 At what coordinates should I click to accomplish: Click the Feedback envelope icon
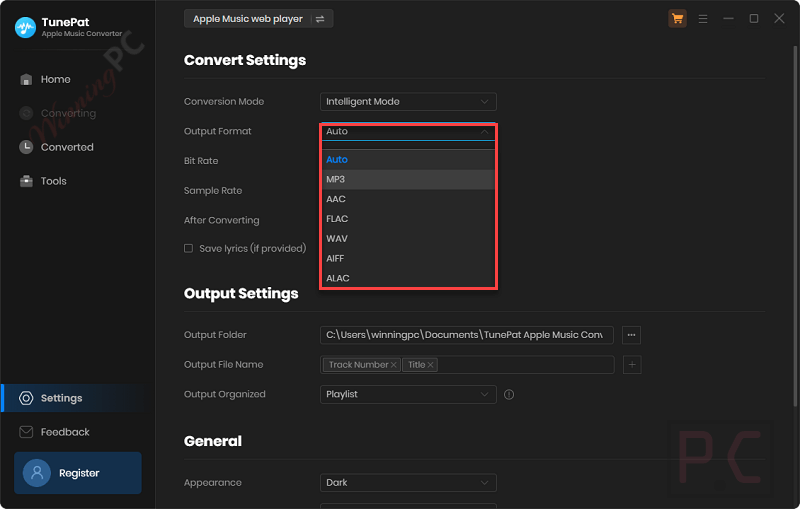[26, 432]
